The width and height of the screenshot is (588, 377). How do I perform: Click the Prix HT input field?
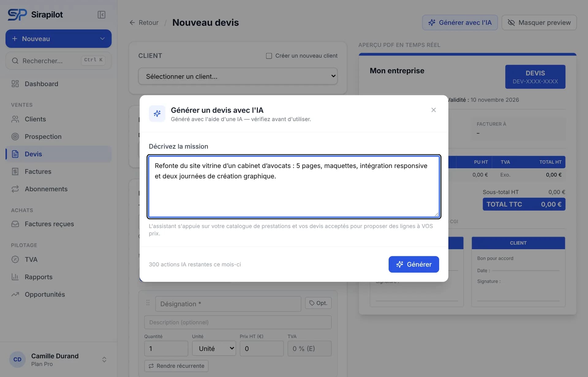click(x=262, y=348)
